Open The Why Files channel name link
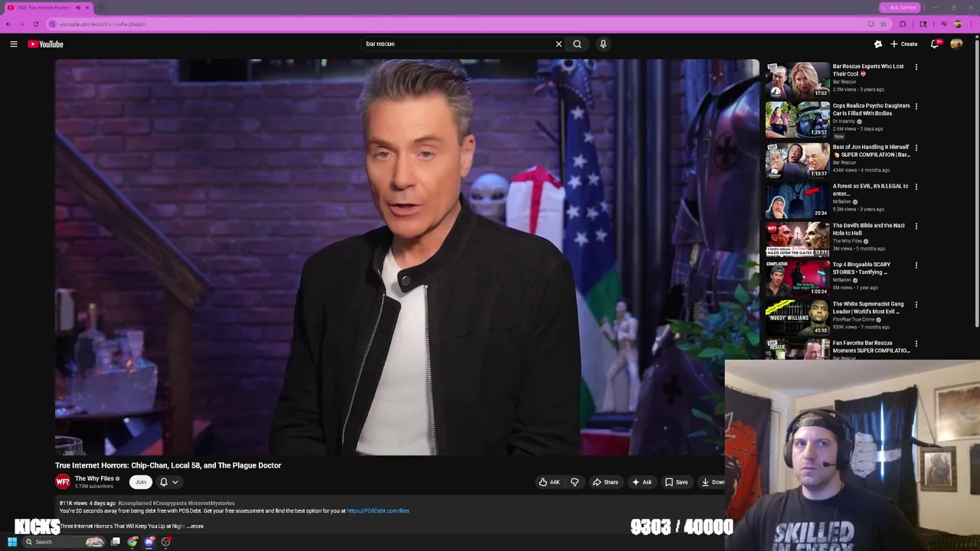Viewport: 980px width, 551px height. pos(94,479)
